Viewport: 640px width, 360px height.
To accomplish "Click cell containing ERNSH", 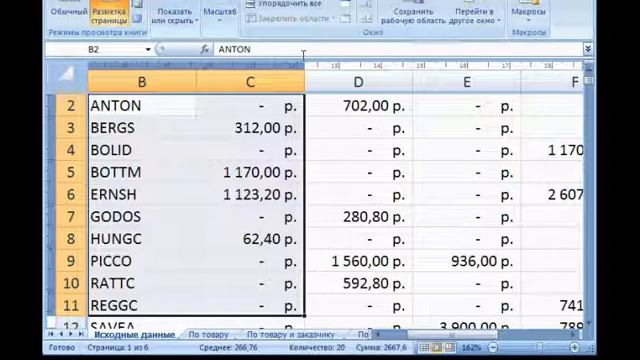I will [x=142, y=195].
